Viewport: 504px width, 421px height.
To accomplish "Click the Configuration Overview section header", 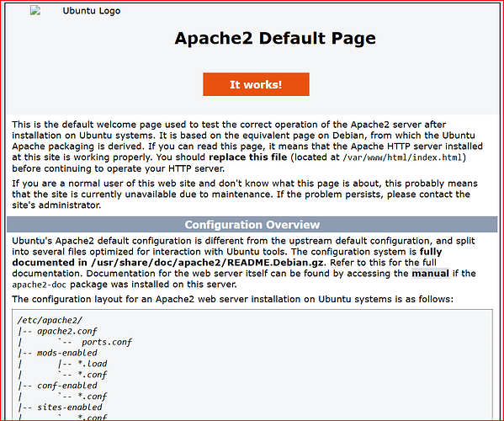I will pyautogui.click(x=252, y=225).
